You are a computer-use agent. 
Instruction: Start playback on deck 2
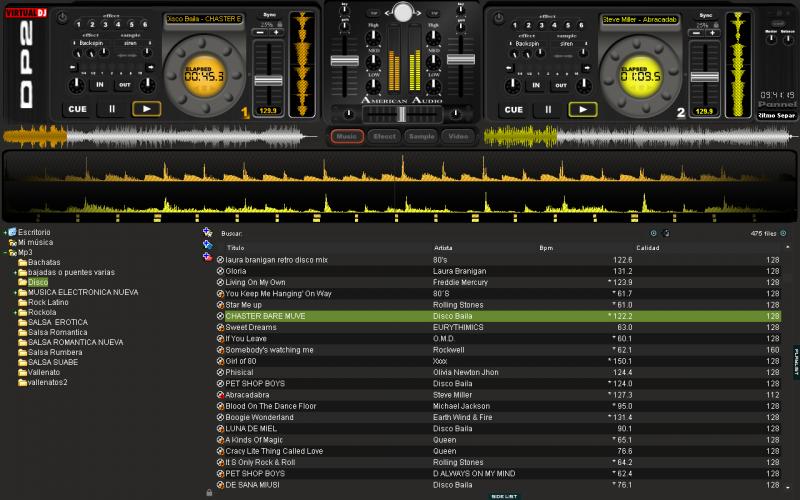coord(583,109)
